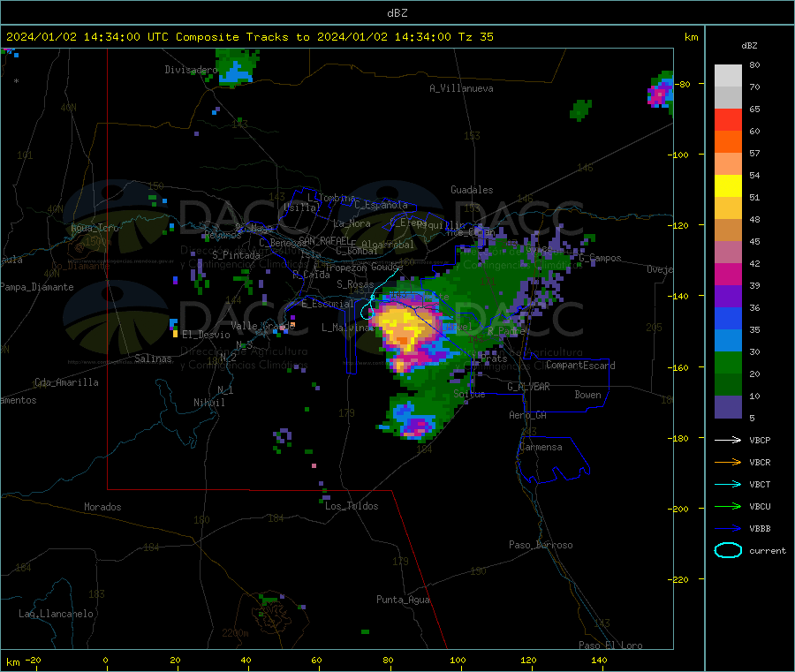Image resolution: width=795 pixels, height=672 pixels.
Task: Click the 'CompartEscard' place label
Action: 580,366
